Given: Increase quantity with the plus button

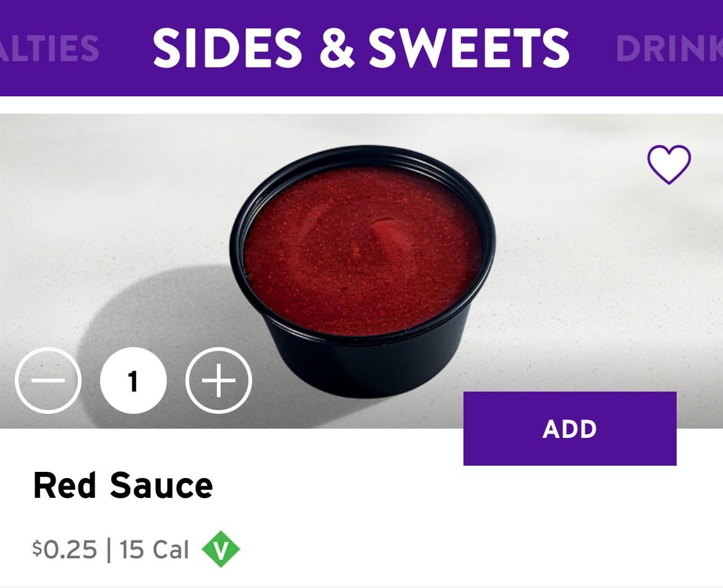Looking at the screenshot, I should pos(219,380).
